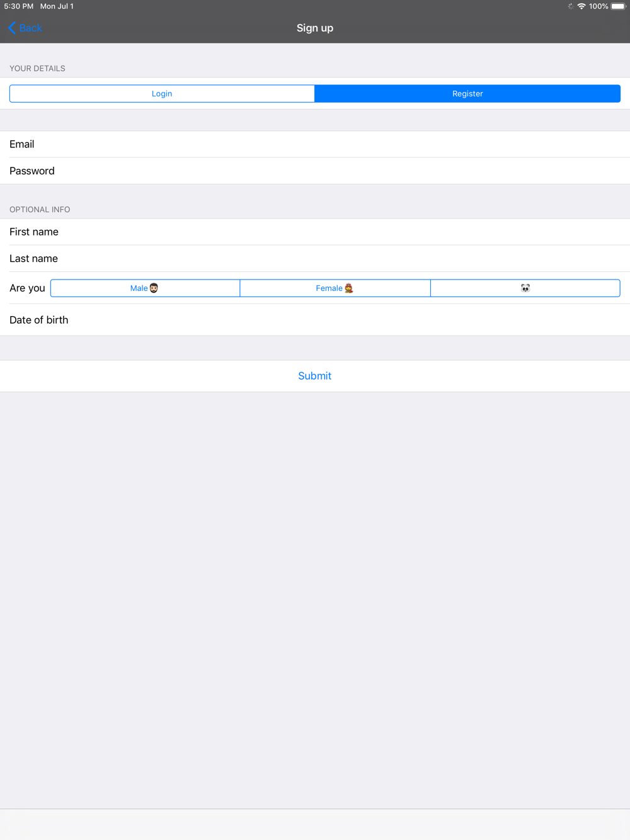
Task: Choose Male gender segment
Action: click(145, 288)
